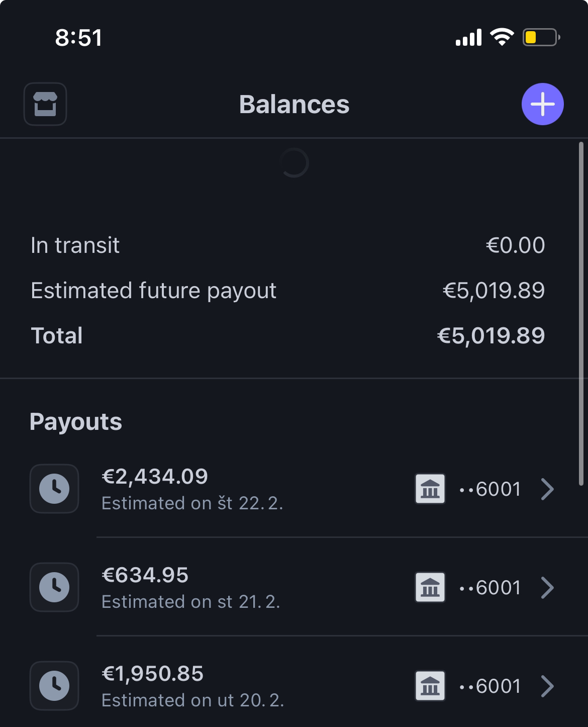
Task: Expand the €1,950.85 payout chevron
Action: pos(547,686)
